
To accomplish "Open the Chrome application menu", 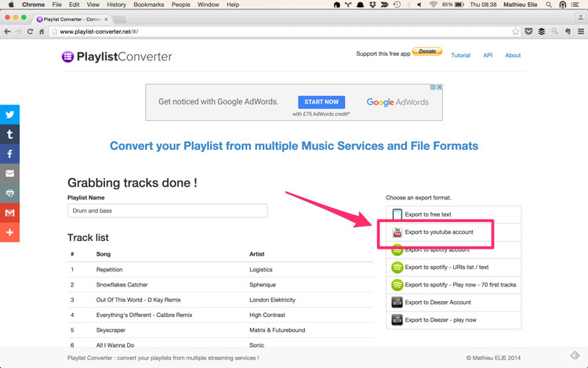I will click(34, 5).
